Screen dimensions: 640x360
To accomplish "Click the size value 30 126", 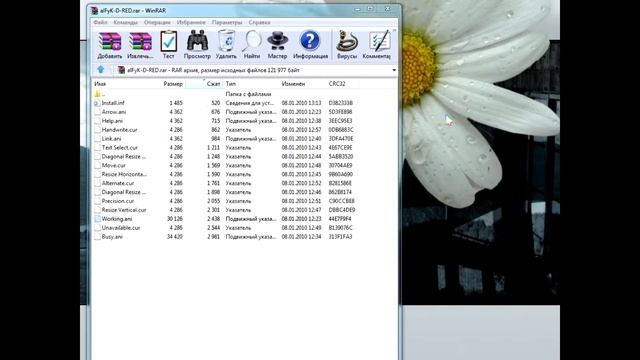I will (175, 219).
